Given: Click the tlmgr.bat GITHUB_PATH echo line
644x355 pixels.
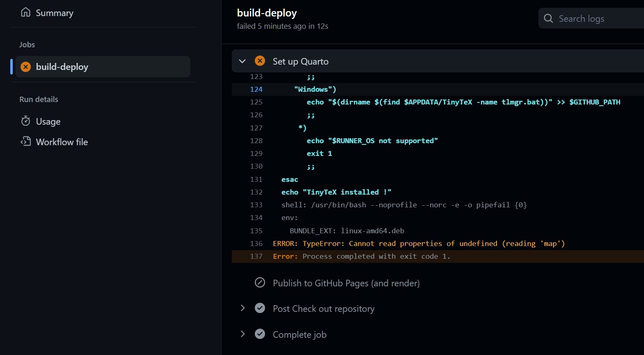Looking at the screenshot, I should tap(464, 102).
